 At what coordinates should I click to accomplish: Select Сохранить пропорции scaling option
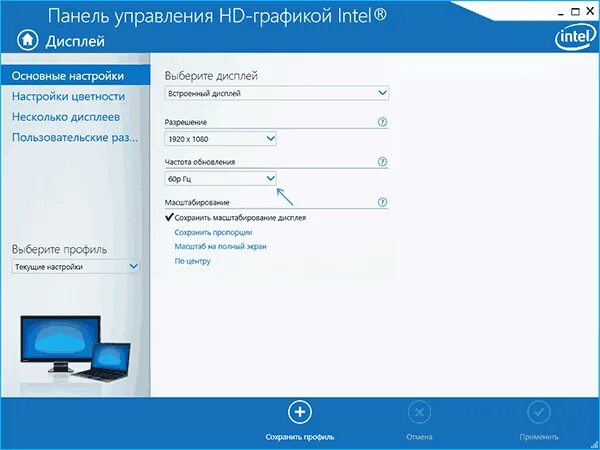(x=213, y=232)
